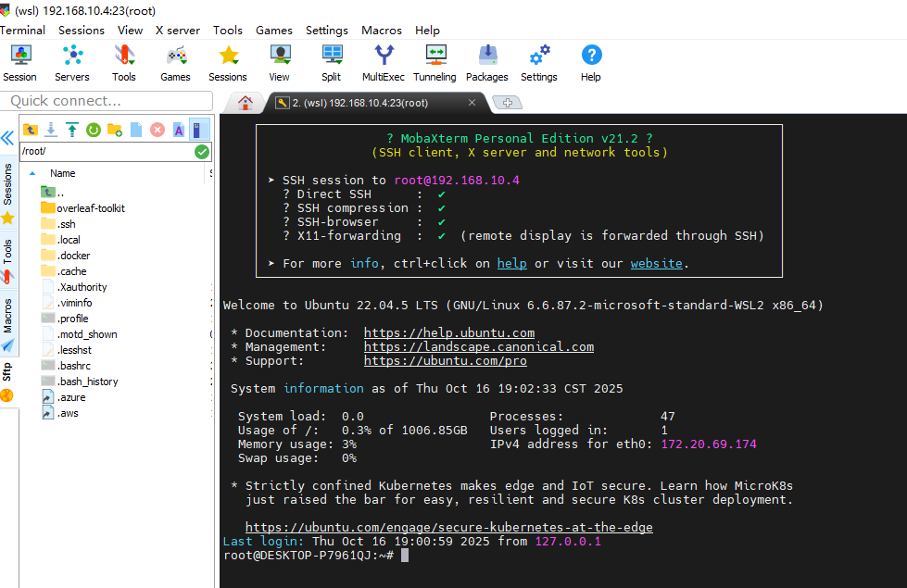Open the Session toolbar icon
The image size is (907, 588).
(x=19, y=63)
